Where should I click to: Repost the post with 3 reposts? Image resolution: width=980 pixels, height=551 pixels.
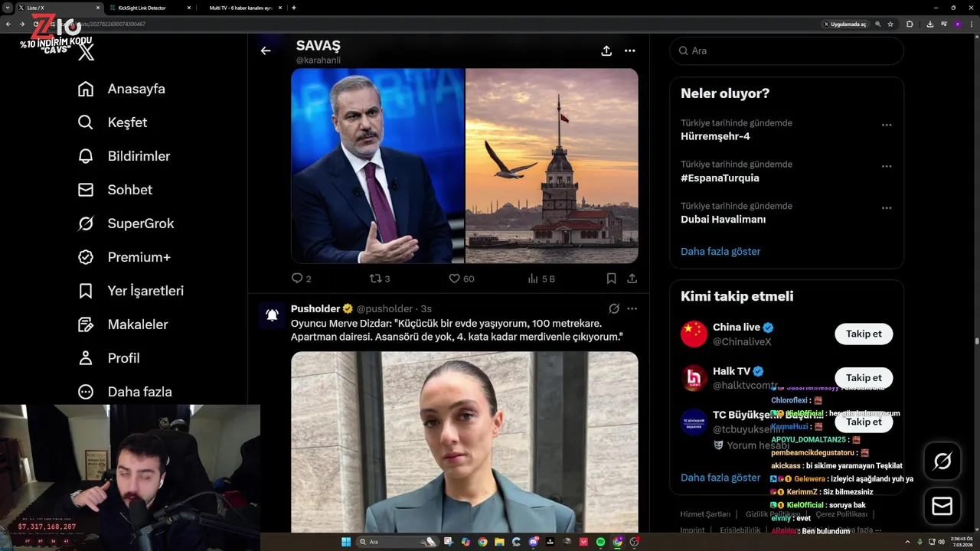(x=380, y=279)
